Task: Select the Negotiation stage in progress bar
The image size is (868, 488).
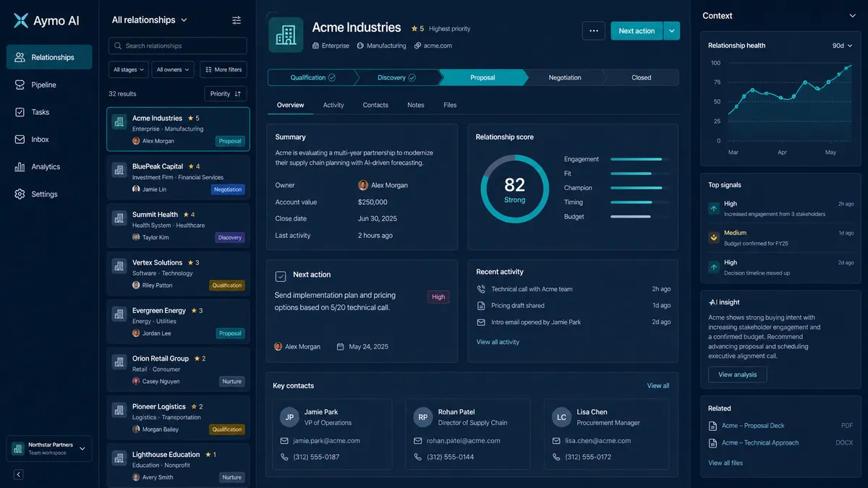Action: (x=565, y=77)
